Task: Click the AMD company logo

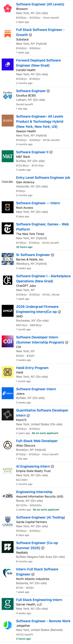Action: [x=8, y=311]
